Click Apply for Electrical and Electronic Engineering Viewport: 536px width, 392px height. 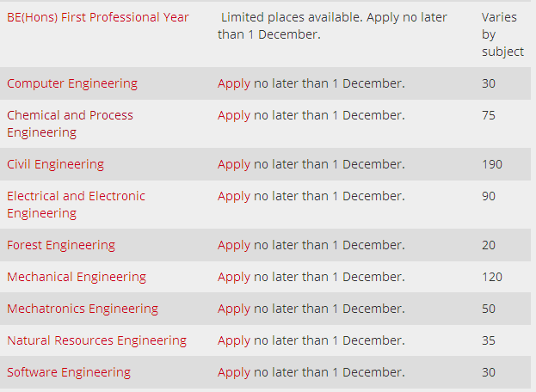tap(234, 196)
